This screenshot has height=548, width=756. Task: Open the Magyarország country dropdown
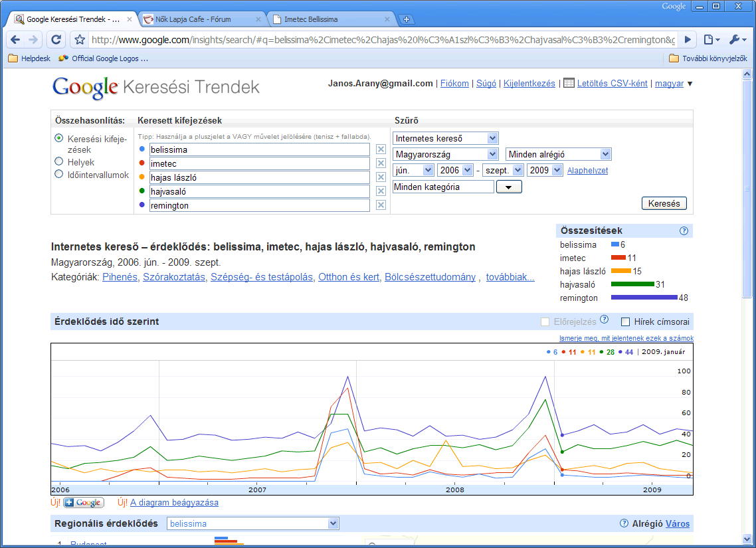(445, 154)
